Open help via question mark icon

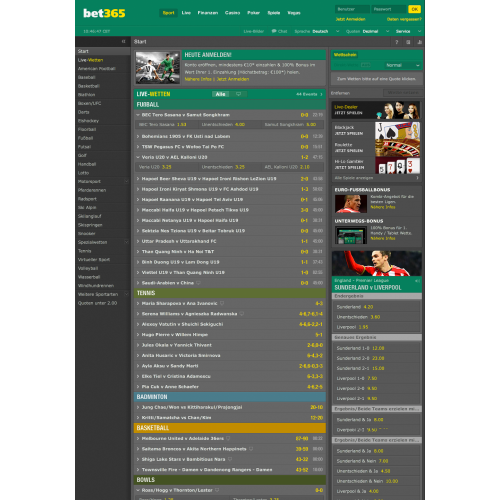coord(397,42)
